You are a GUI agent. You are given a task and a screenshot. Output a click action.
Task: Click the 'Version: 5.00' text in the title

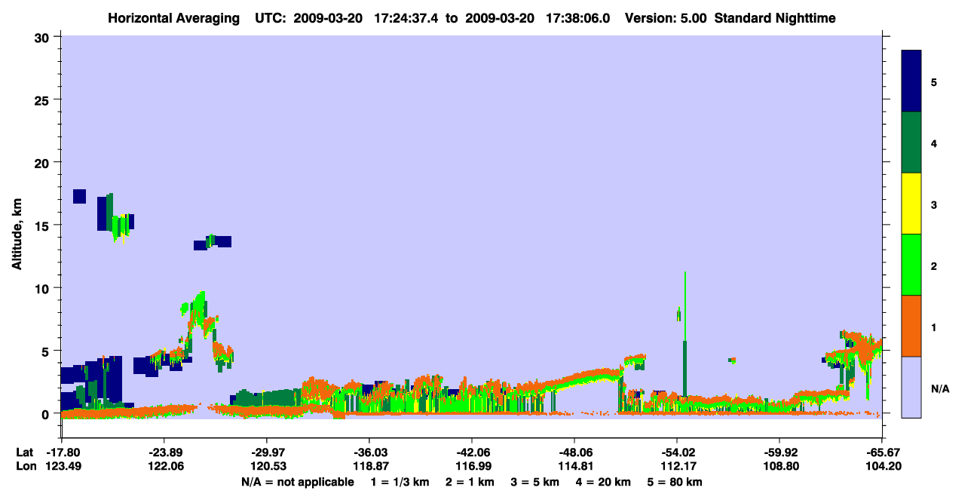click(x=666, y=18)
